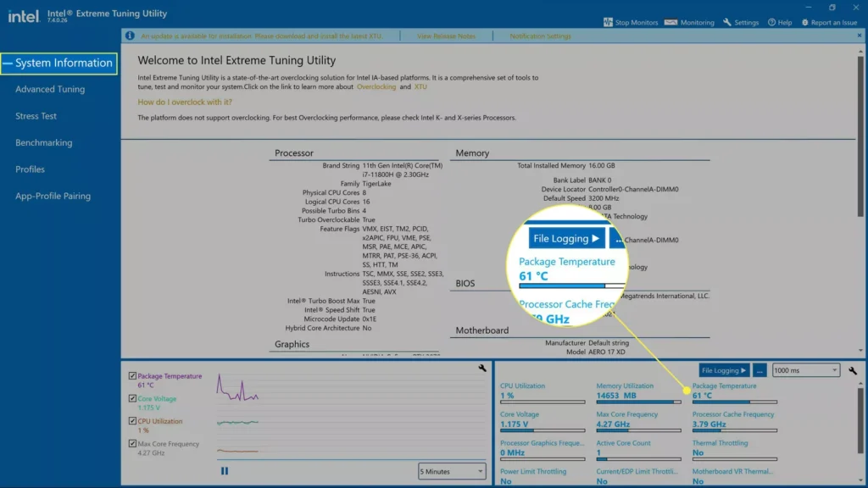Start File Logging

(x=724, y=370)
